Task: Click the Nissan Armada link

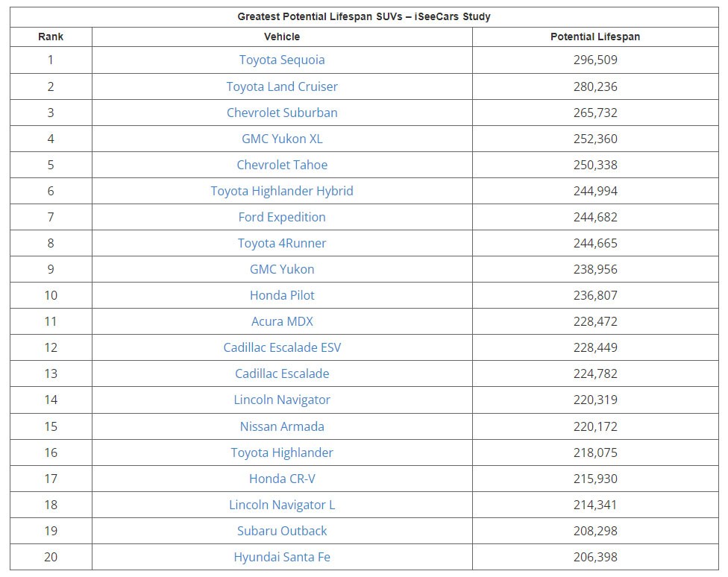Action: 282,426
